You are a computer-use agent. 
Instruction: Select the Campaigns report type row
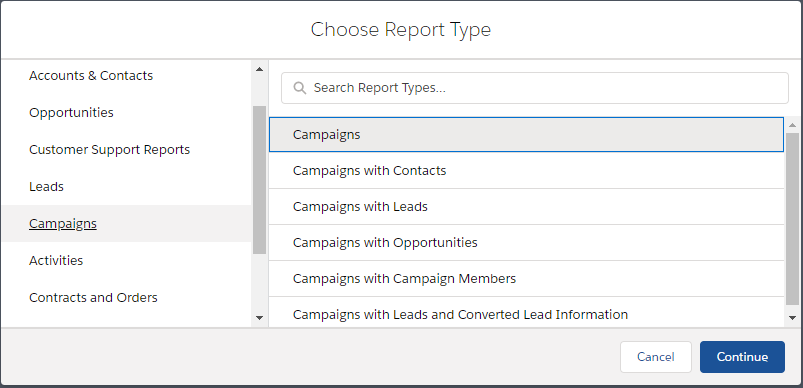526,135
